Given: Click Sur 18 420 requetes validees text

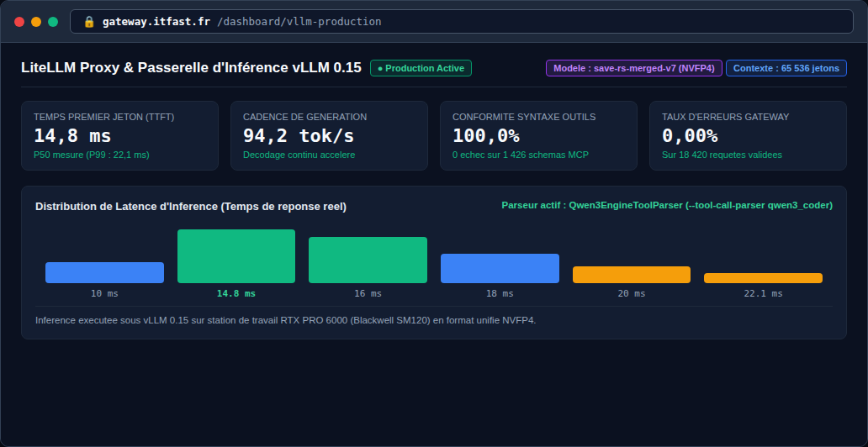Looking at the screenshot, I should pyautogui.click(x=722, y=155).
